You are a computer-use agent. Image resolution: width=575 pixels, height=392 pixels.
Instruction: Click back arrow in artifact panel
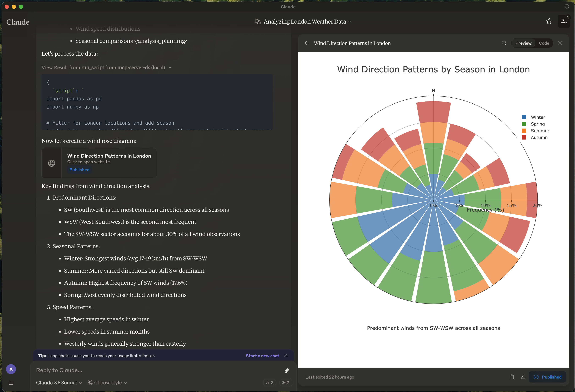(307, 43)
